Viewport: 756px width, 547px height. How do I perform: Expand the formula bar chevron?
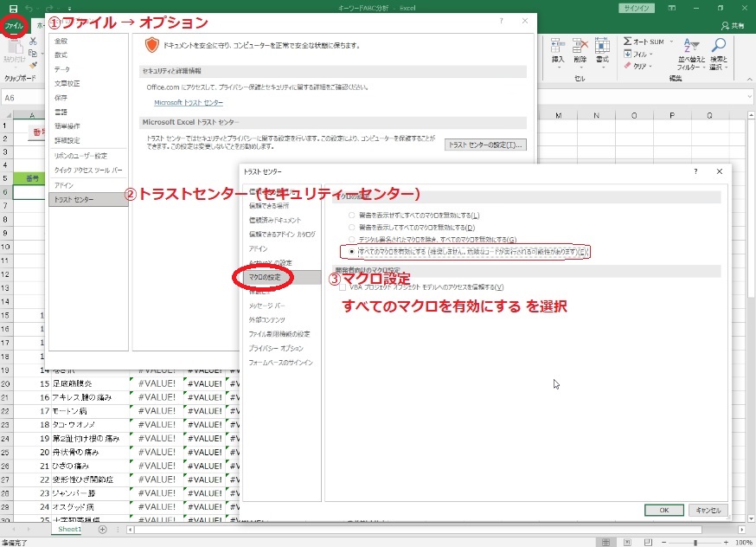tap(750, 97)
